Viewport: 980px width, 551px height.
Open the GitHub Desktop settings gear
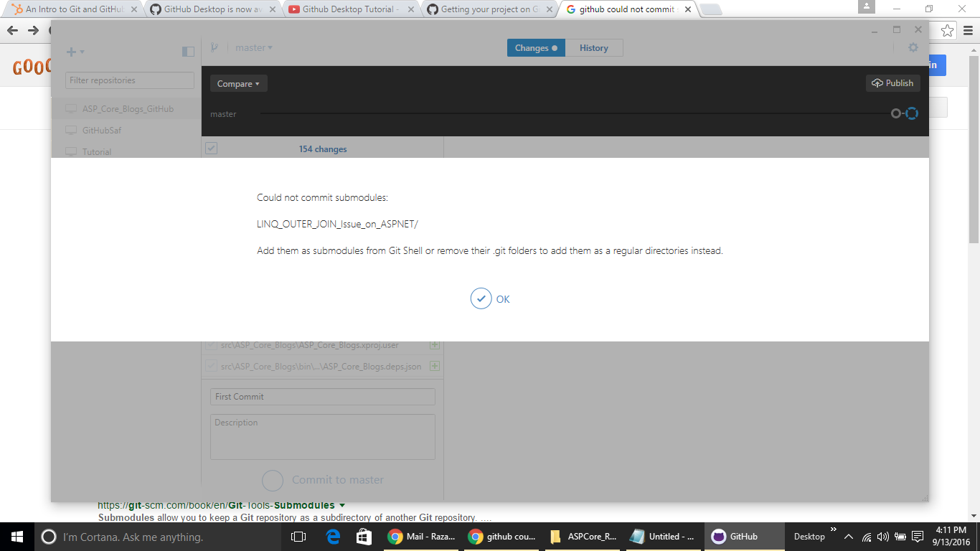pyautogui.click(x=913, y=47)
